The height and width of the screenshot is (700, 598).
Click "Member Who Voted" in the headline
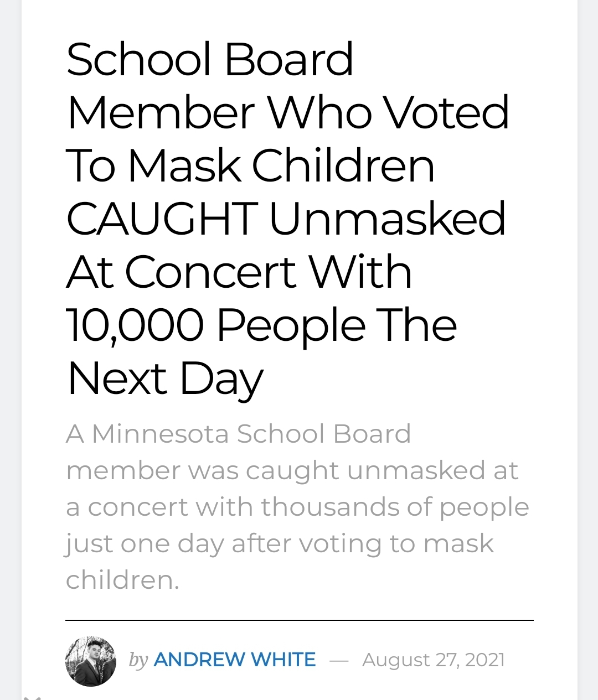(287, 112)
